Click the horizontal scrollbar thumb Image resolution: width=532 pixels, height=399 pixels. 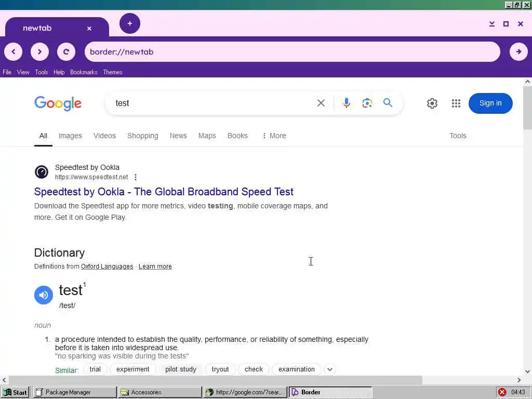pos(216,380)
